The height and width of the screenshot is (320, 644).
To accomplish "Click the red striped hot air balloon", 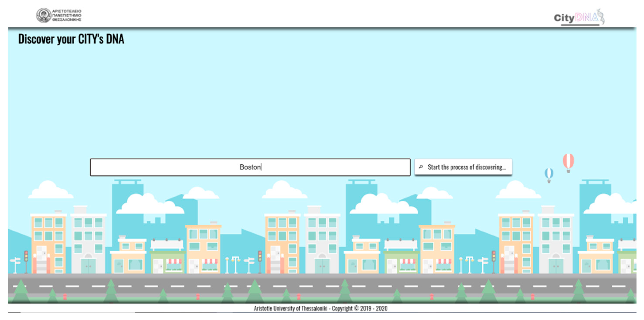I will point(568,162).
